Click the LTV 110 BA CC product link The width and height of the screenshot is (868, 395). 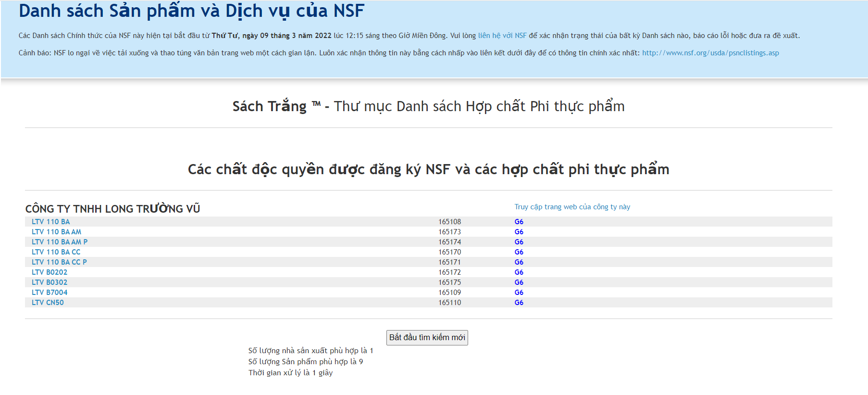pos(56,252)
